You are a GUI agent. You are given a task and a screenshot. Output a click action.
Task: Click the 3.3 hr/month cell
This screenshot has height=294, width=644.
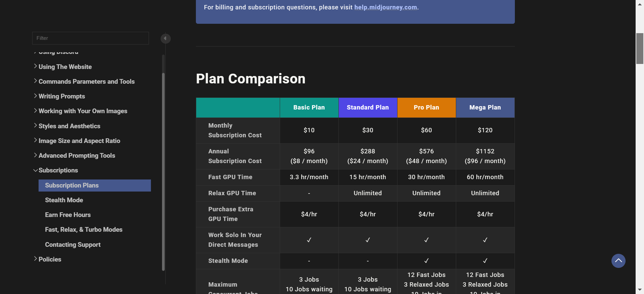[309, 177]
